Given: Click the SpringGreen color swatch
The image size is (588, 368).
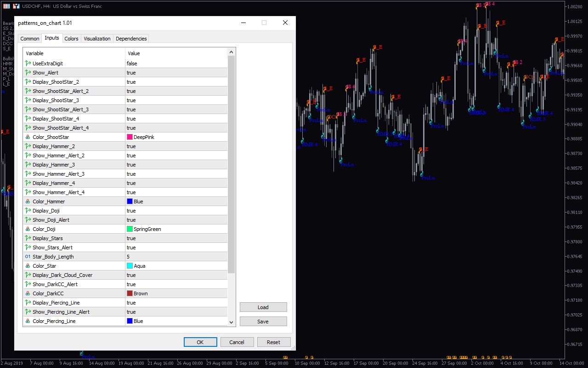Looking at the screenshot, I should click(130, 229).
